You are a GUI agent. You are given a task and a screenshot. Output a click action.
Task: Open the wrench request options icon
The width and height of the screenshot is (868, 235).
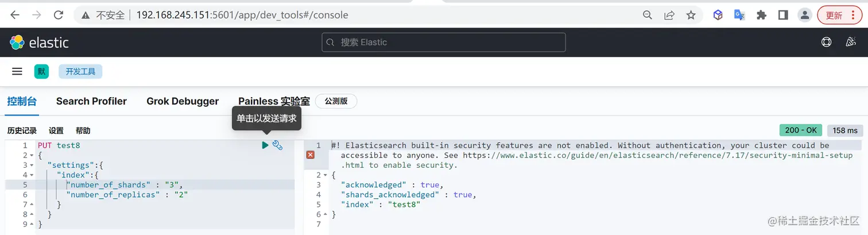coord(277,145)
